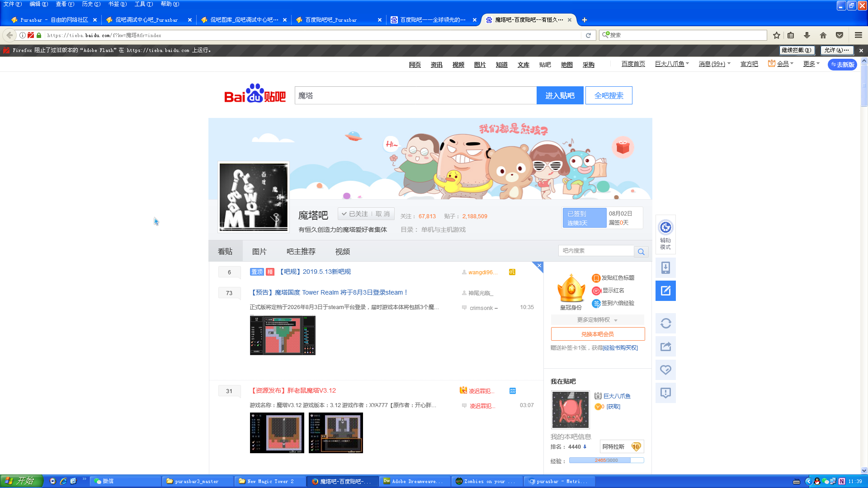The height and width of the screenshot is (488, 868).
Task: Open the Tower Realm post screenshot thumbnail
Action: 283,335
